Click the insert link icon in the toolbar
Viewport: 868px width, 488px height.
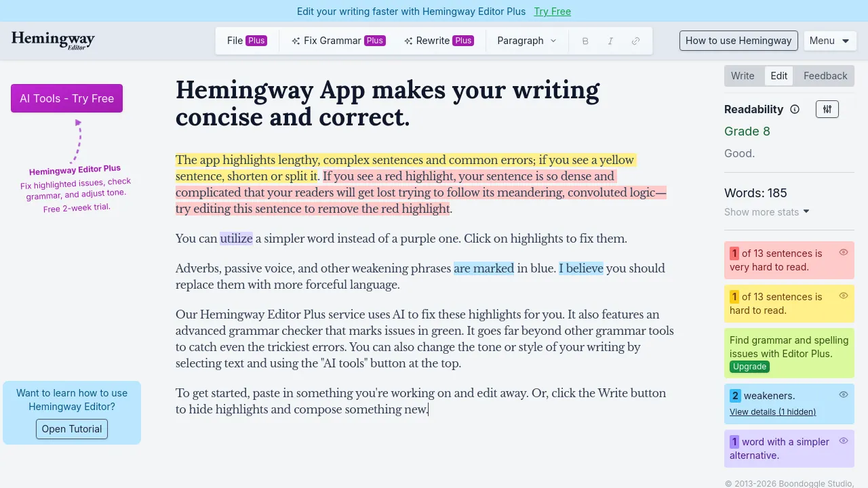click(635, 41)
